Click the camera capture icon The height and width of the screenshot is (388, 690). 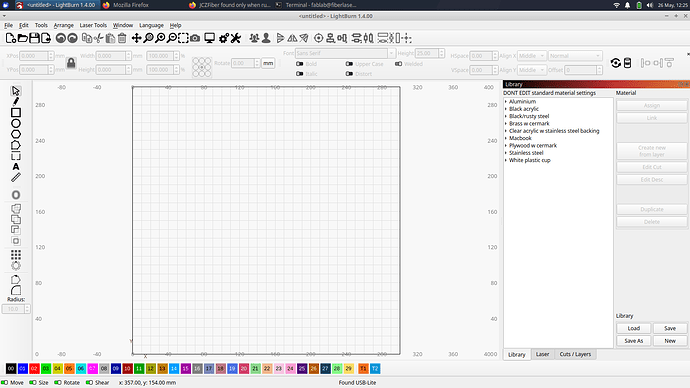click(195, 39)
